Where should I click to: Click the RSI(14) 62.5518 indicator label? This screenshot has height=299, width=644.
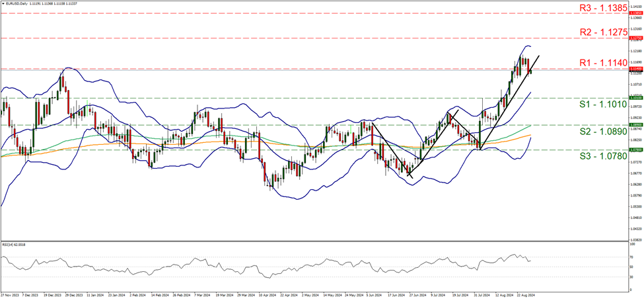13,243
